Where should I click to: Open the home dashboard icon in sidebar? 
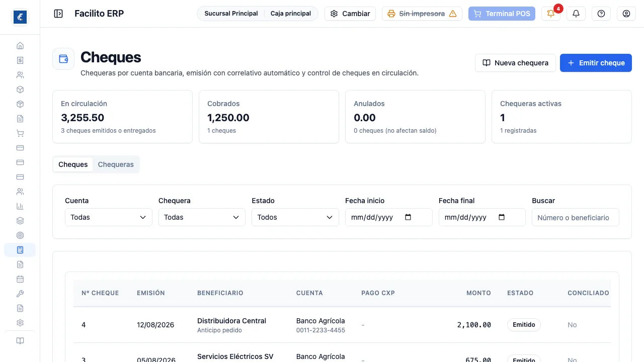pos(20,46)
